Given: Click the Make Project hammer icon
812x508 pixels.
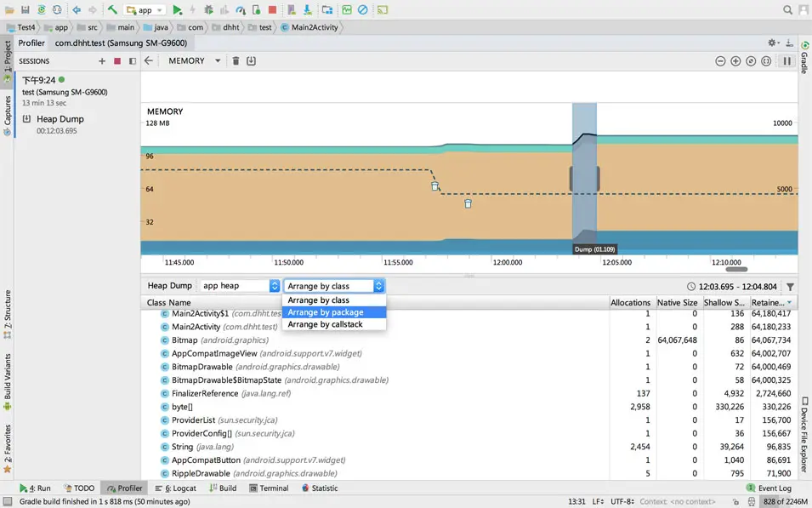Looking at the screenshot, I should (x=112, y=10).
